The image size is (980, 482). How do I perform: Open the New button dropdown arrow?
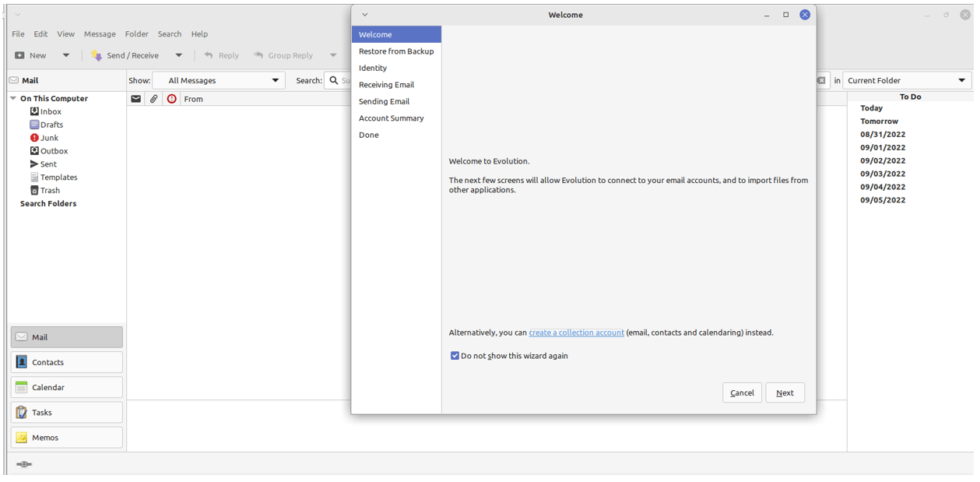[66, 55]
